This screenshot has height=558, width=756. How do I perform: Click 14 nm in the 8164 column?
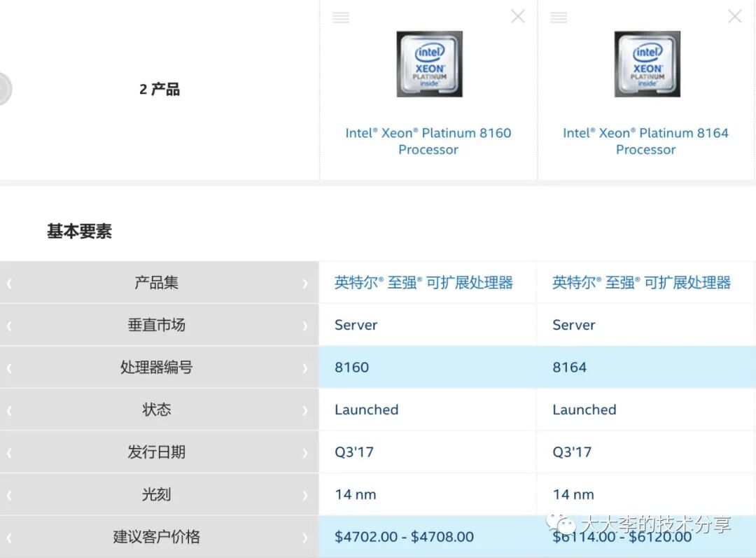573,494
